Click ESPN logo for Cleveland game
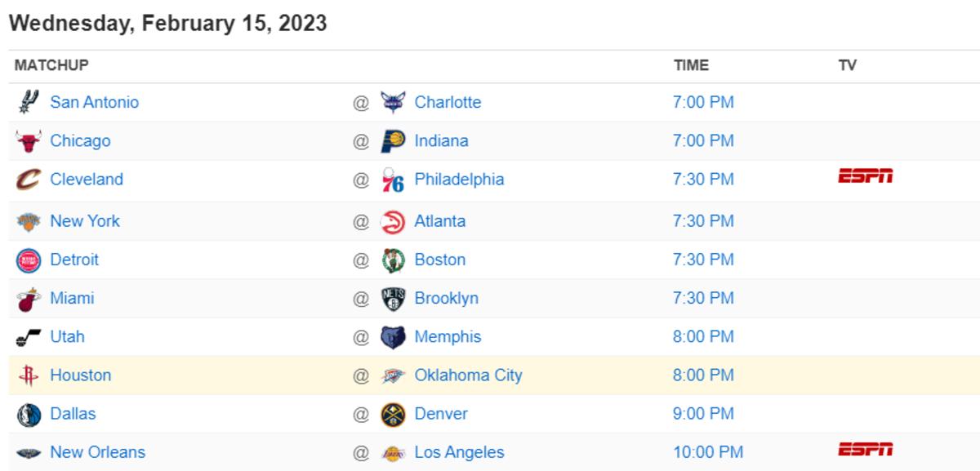Screen dimensions: 980x471 pyautogui.click(x=865, y=176)
